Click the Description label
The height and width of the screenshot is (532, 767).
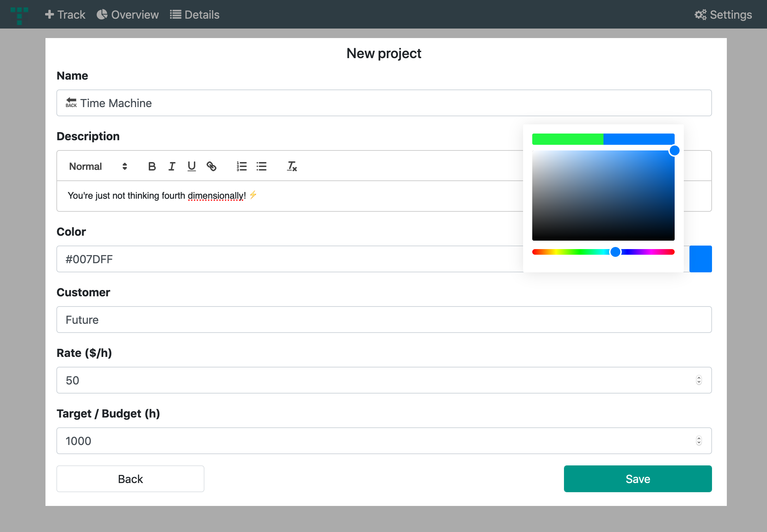pyautogui.click(x=88, y=136)
